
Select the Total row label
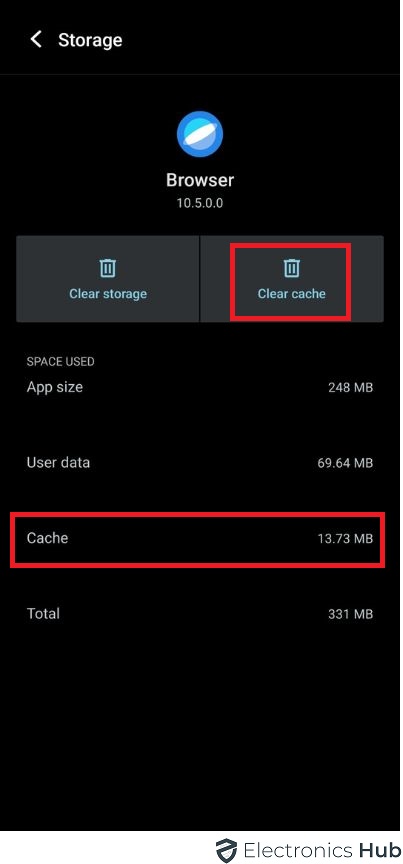[x=43, y=613]
